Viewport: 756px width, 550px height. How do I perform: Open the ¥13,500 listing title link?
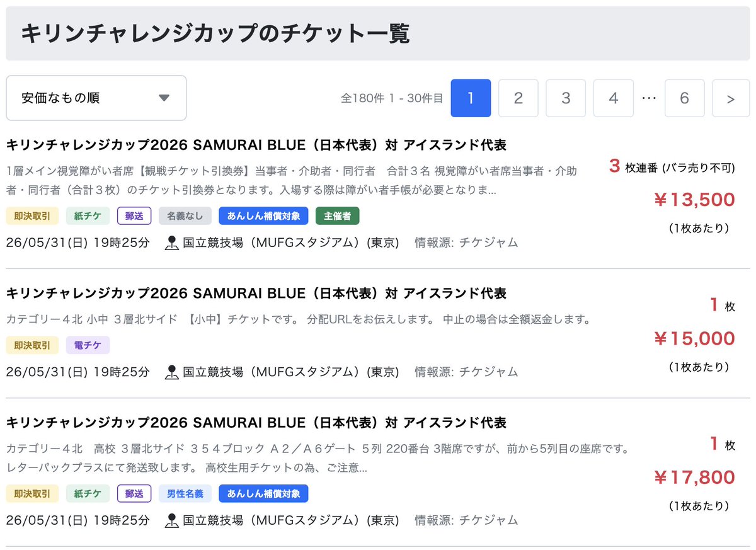(256, 145)
